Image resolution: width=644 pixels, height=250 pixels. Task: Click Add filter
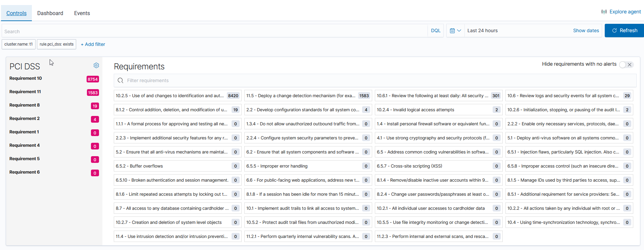[93, 44]
